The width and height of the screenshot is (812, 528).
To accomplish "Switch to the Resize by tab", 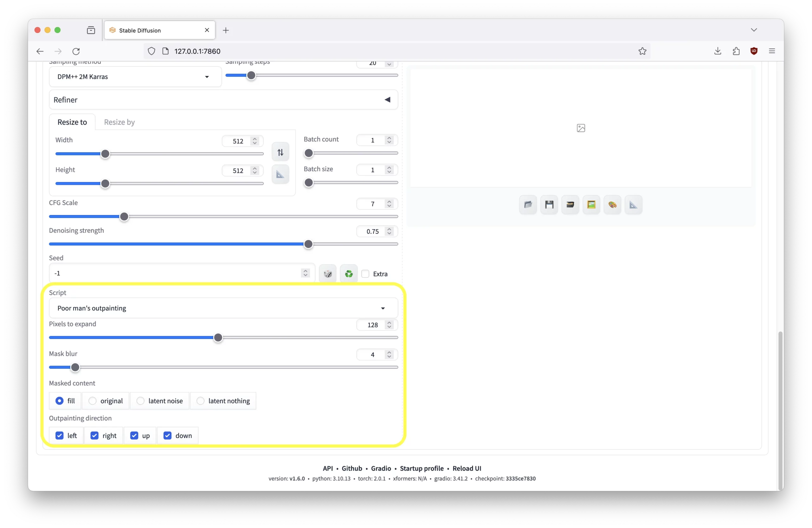I will pyautogui.click(x=119, y=122).
